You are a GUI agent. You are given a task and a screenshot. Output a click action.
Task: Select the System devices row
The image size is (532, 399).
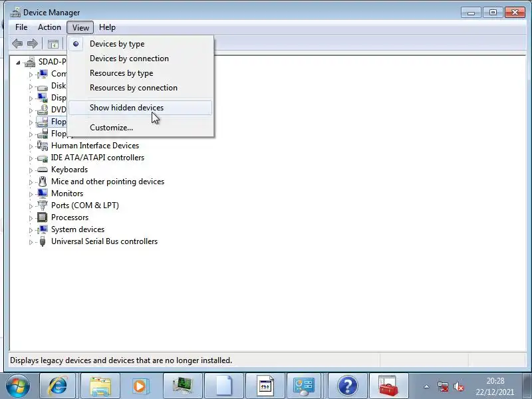click(x=78, y=229)
